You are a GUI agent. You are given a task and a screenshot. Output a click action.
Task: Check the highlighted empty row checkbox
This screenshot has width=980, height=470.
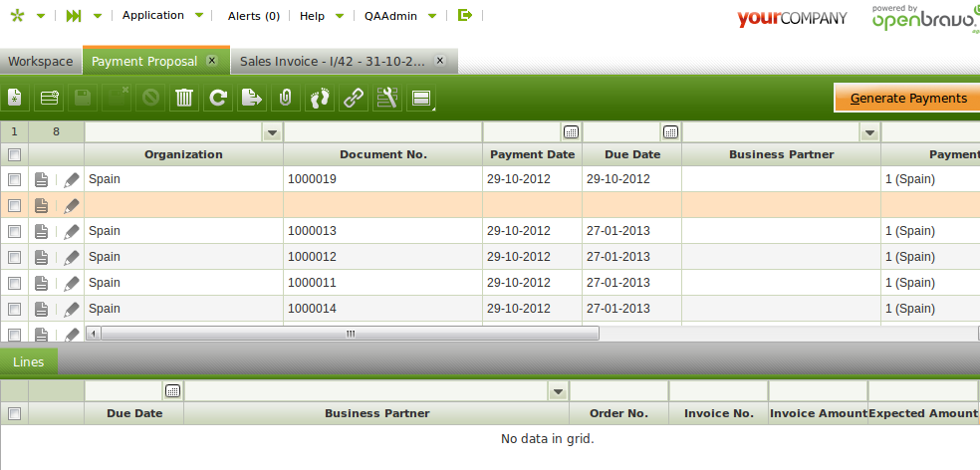(14, 205)
